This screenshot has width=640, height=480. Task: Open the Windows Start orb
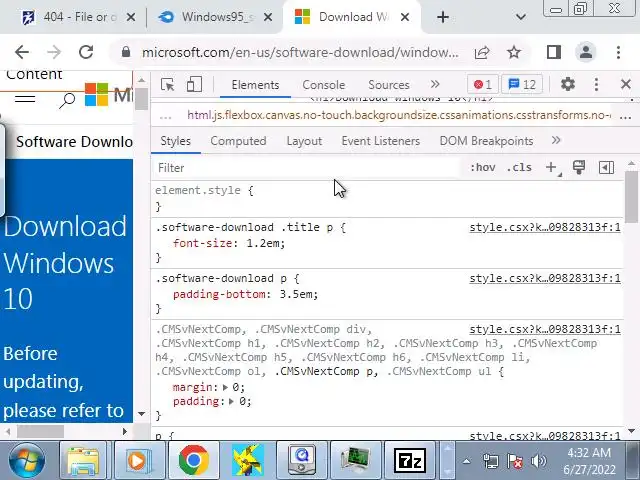(27, 460)
